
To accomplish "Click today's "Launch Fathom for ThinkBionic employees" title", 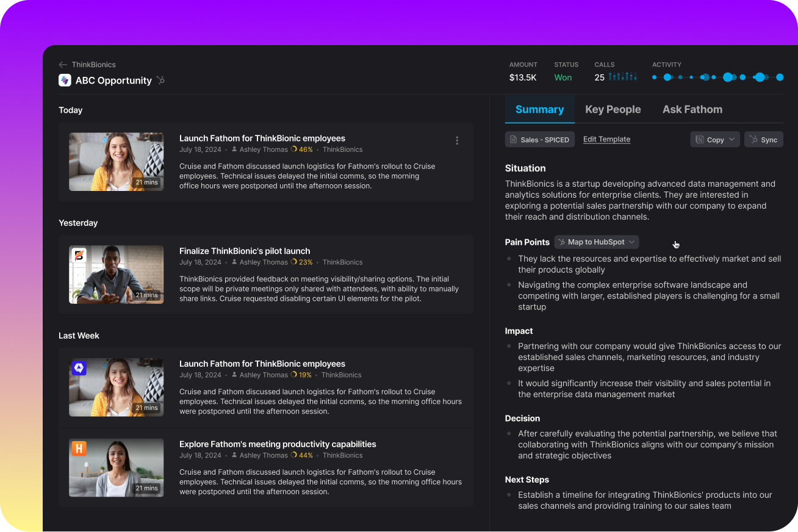I will pyautogui.click(x=262, y=138).
